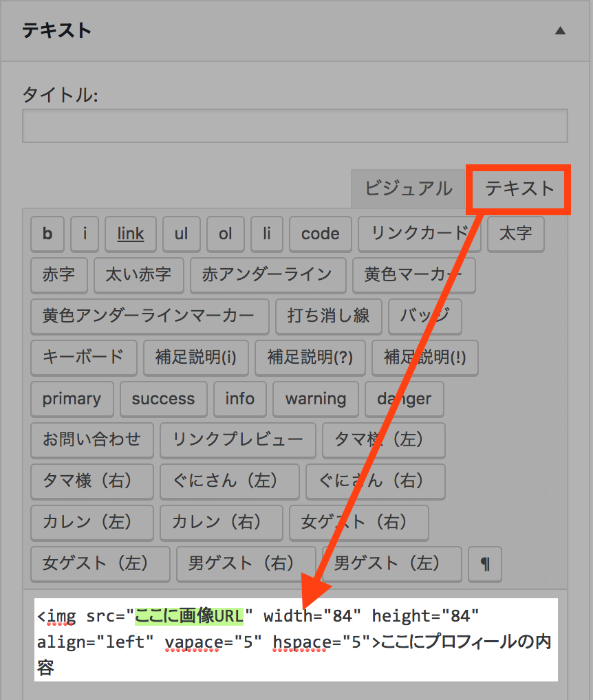Collapse the テキスト widget with triangle arrow

[x=560, y=31]
